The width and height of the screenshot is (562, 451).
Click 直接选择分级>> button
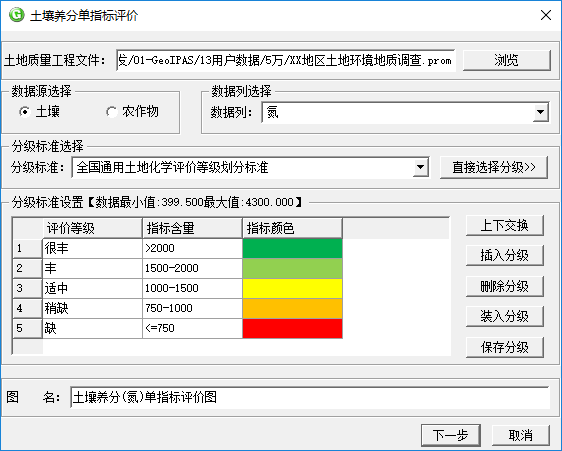494,167
